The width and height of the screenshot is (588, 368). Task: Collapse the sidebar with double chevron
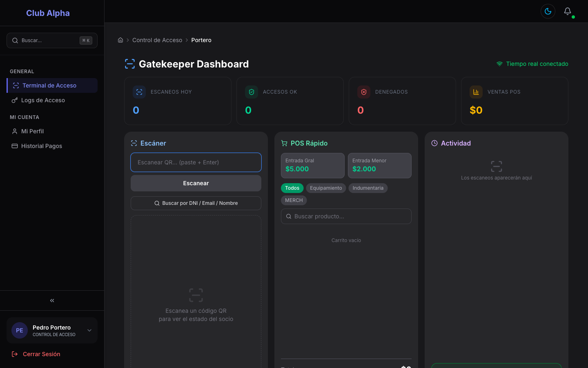(52, 301)
